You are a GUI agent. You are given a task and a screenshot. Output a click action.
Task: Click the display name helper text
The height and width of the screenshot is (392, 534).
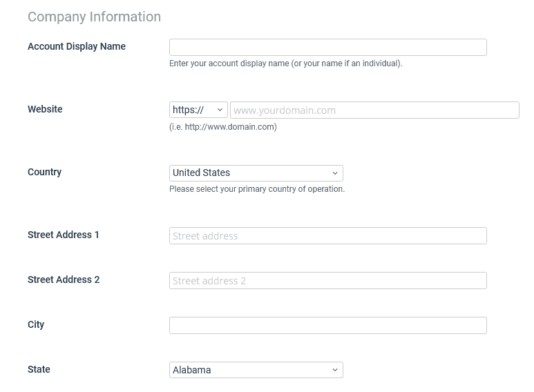tap(285, 63)
